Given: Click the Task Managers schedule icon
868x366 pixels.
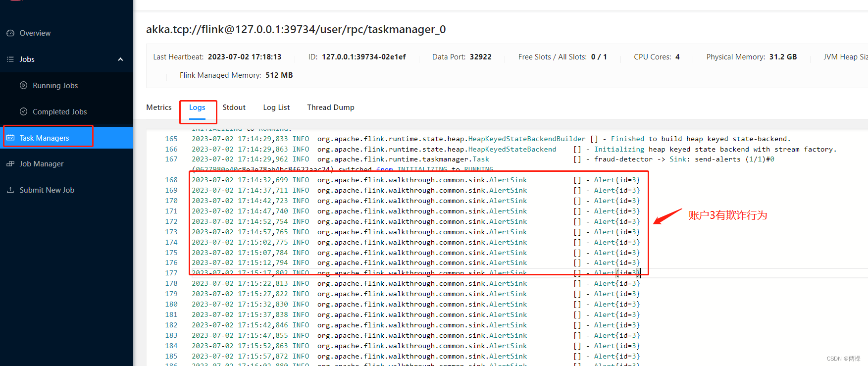Looking at the screenshot, I should (10, 138).
